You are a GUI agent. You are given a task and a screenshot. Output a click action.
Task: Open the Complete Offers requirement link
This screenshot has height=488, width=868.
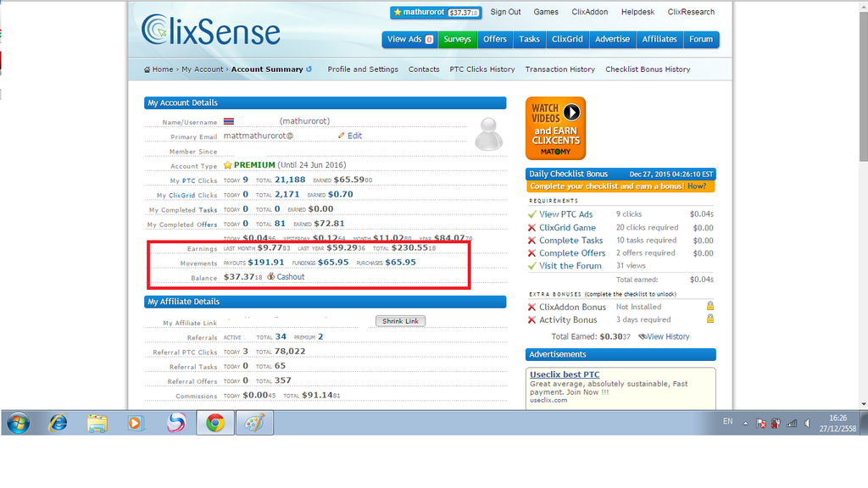pyautogui.click(x=572, y=252)
